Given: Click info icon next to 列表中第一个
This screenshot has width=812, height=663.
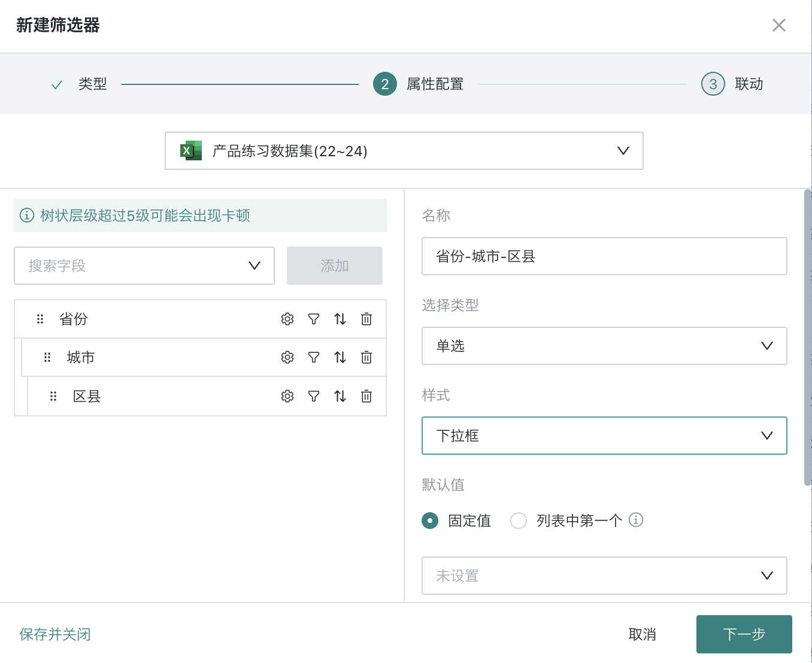Looking at the screenshot, I should (x=636, y=520).
